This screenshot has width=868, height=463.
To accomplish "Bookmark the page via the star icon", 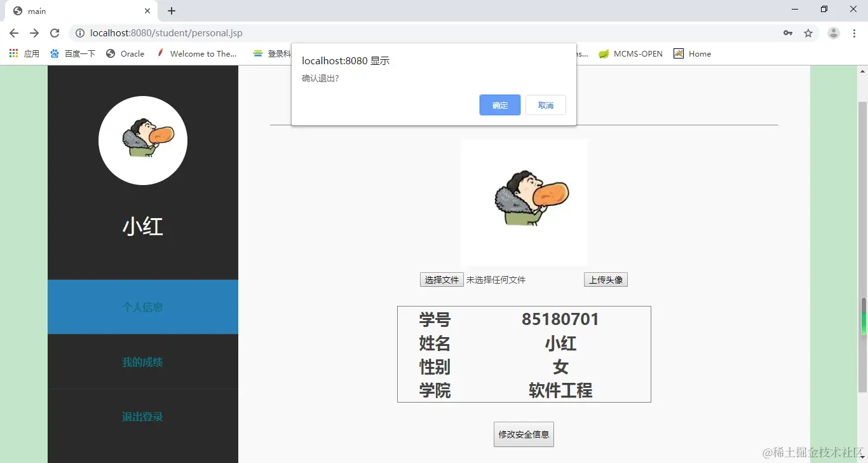I will (x=808, y=32).
